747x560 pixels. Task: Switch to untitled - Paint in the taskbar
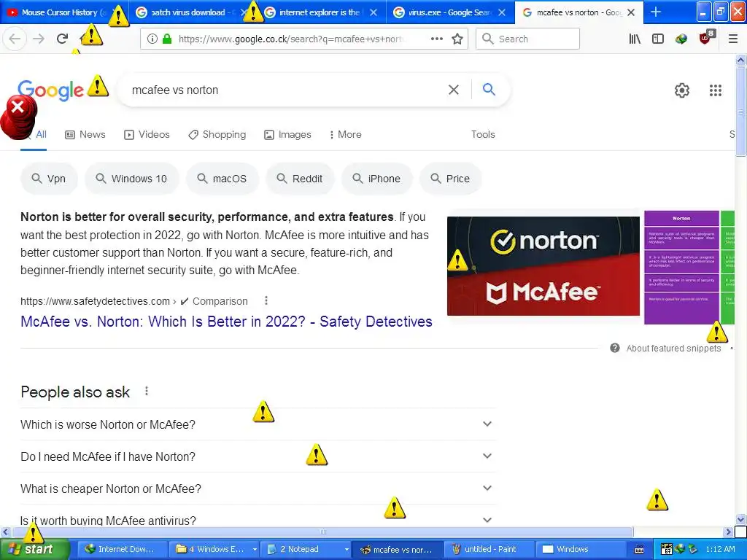pyautogui.click(x=489, y=549)
